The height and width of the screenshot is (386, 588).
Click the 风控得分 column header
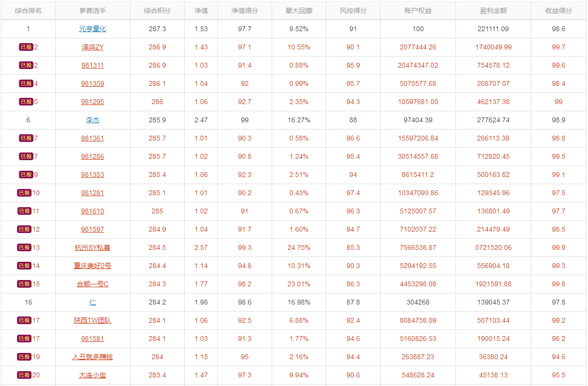(x=353, y=11)
